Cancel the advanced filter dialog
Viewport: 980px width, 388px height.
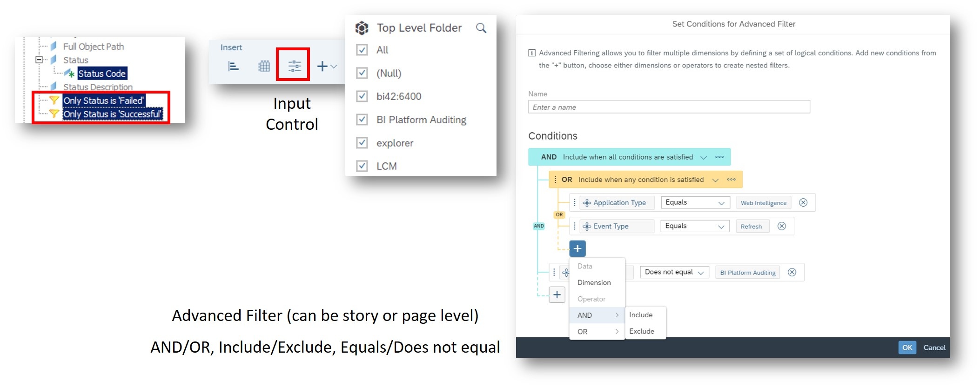[x=934, y=348]
